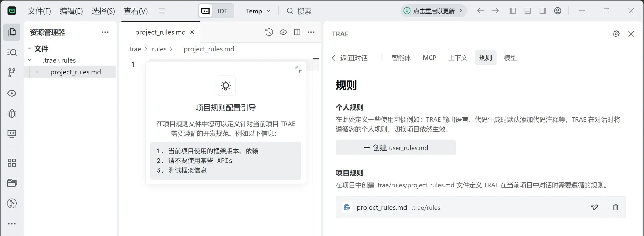Close the TRAE side panel
Image resolution: width=644 pixels, height=236 pixels.
(631, 34)
